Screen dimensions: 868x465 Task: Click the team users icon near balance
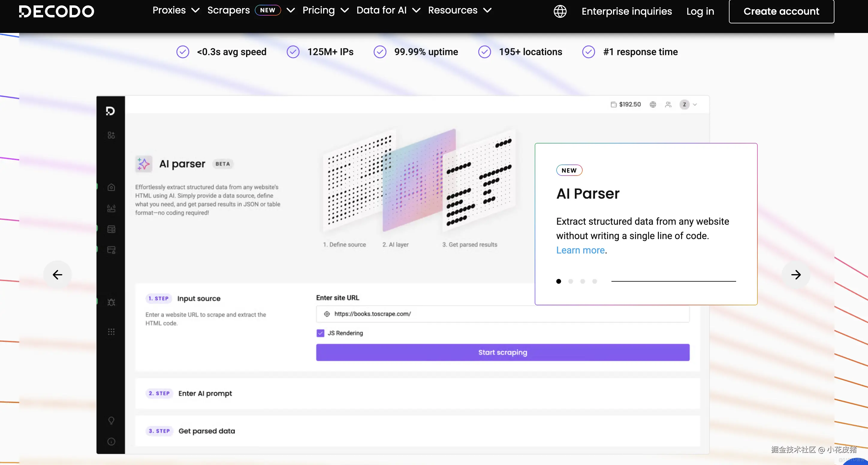(x=668, y=105)
